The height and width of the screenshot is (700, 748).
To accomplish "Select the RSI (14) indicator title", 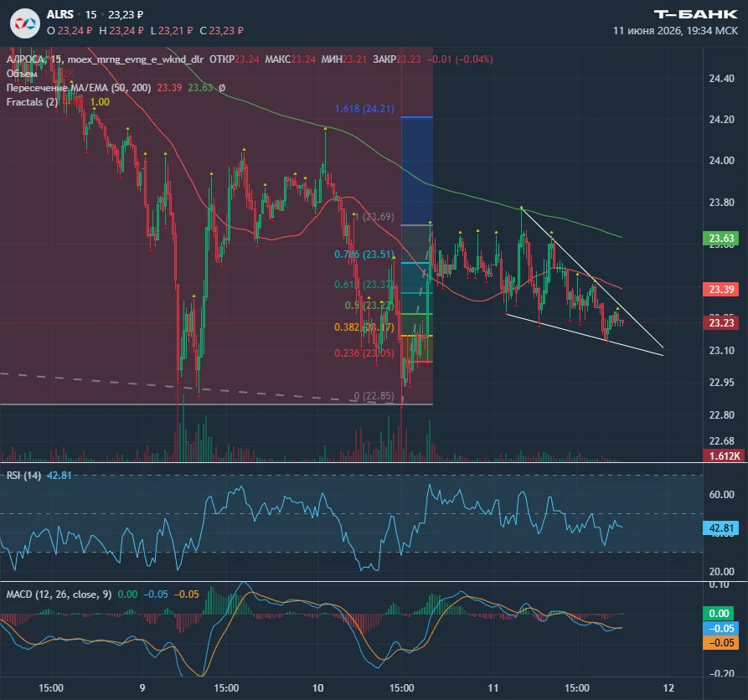I will pyautogui.click(x=23, y=476).
